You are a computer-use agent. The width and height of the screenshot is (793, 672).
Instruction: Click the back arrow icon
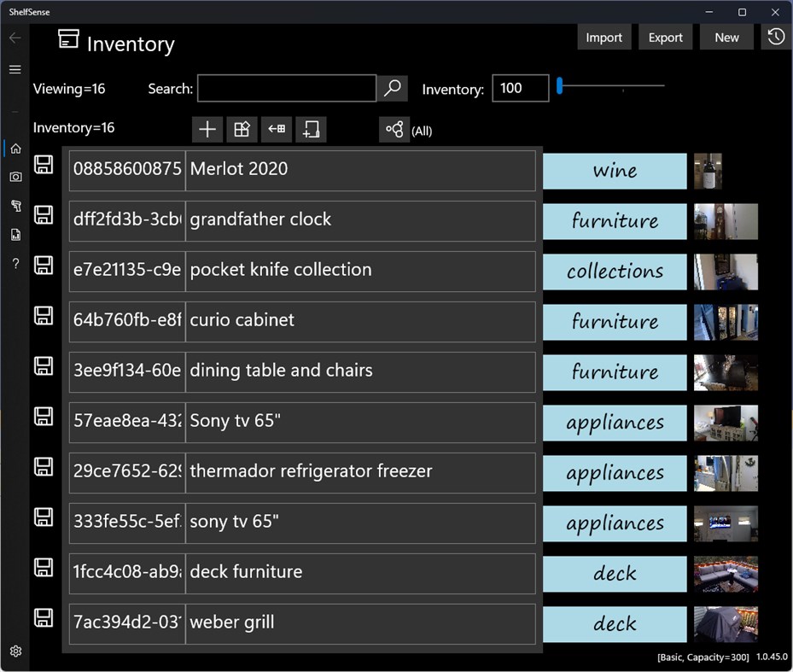[x=15, y=38]
